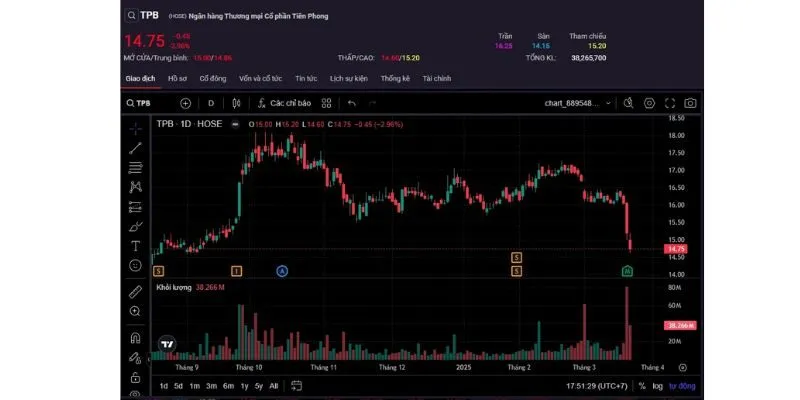Click the leftmost S event marker
Viewport: 800px width, 400px height.
pyautogui.click(x=159, y=271)
